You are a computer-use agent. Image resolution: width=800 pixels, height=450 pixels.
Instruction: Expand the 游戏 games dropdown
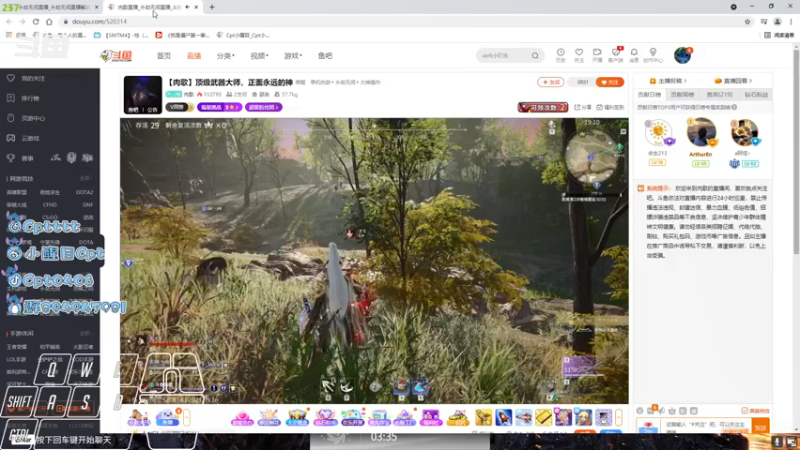(x=293, y=56)
